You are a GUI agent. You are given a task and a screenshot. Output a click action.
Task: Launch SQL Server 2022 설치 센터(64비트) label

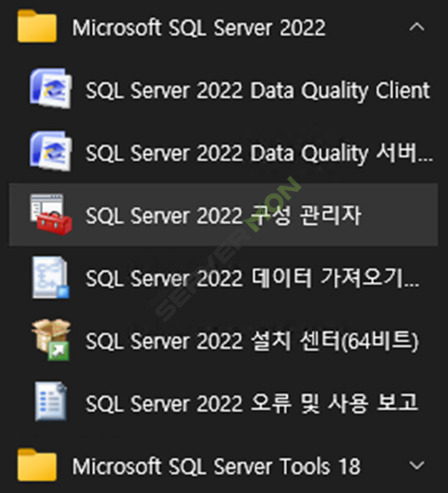252,341
